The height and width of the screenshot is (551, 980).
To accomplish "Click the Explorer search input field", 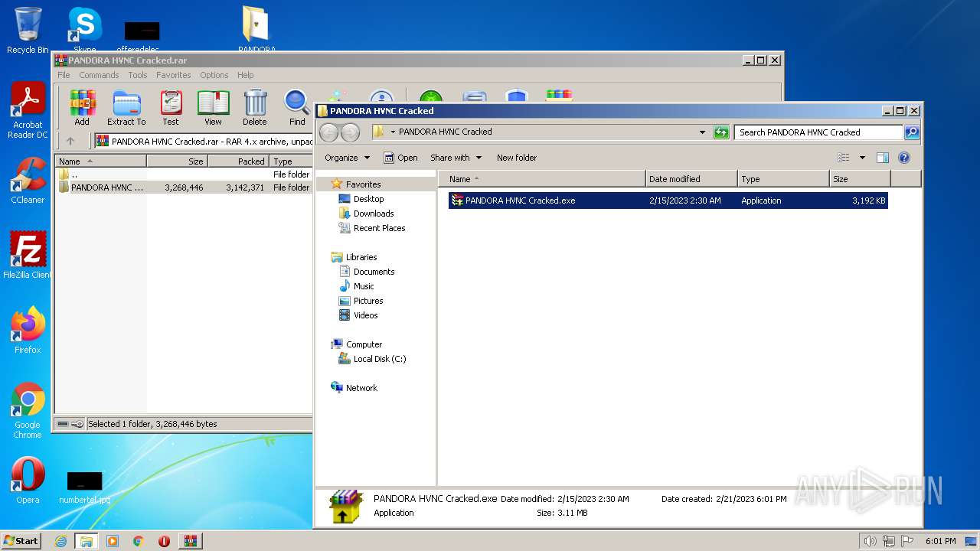I will [x=818, y=132].
